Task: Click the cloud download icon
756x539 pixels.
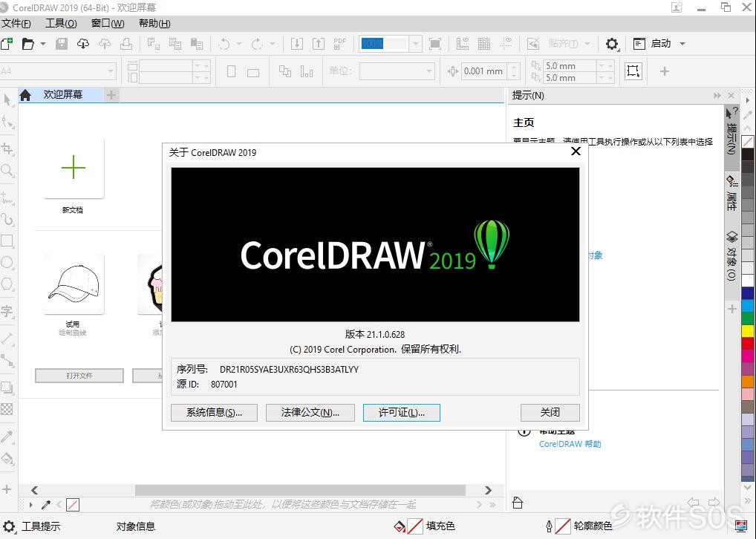Action: pos(83,43)
